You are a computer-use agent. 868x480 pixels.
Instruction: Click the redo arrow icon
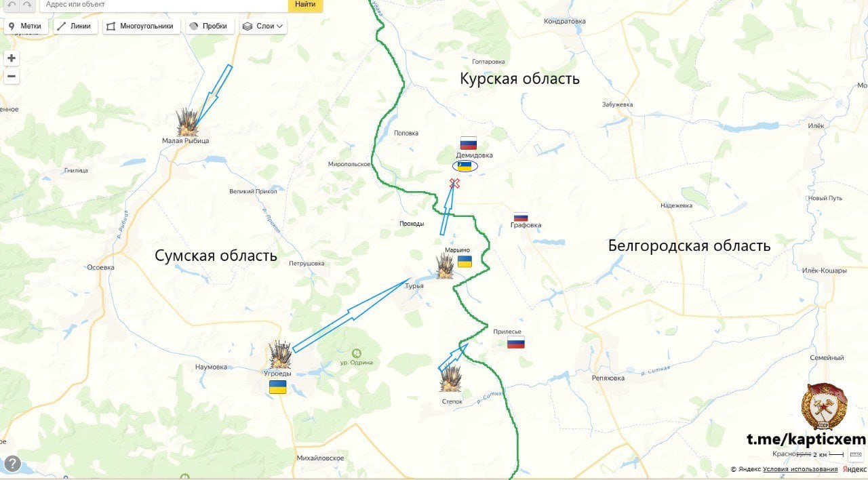[x=27, y=5]
